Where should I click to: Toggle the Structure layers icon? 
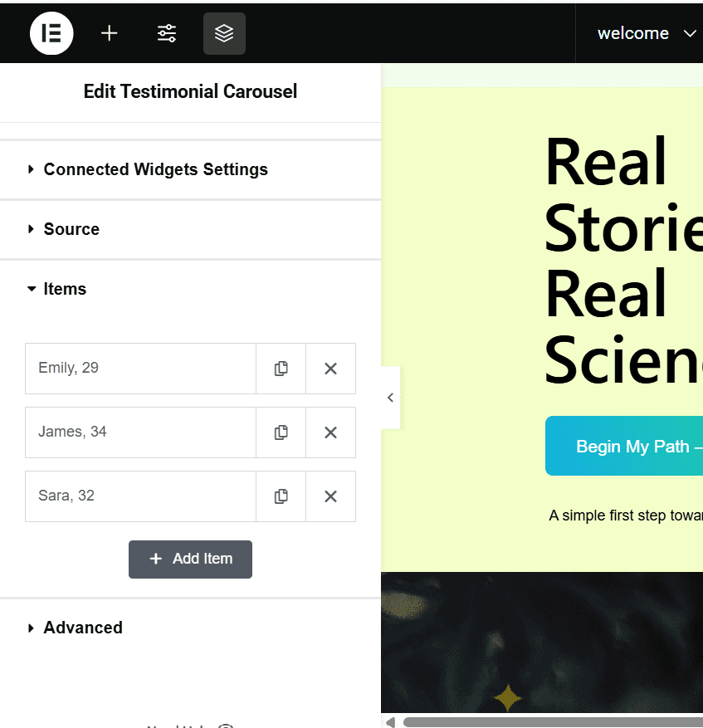click(224, 33)
